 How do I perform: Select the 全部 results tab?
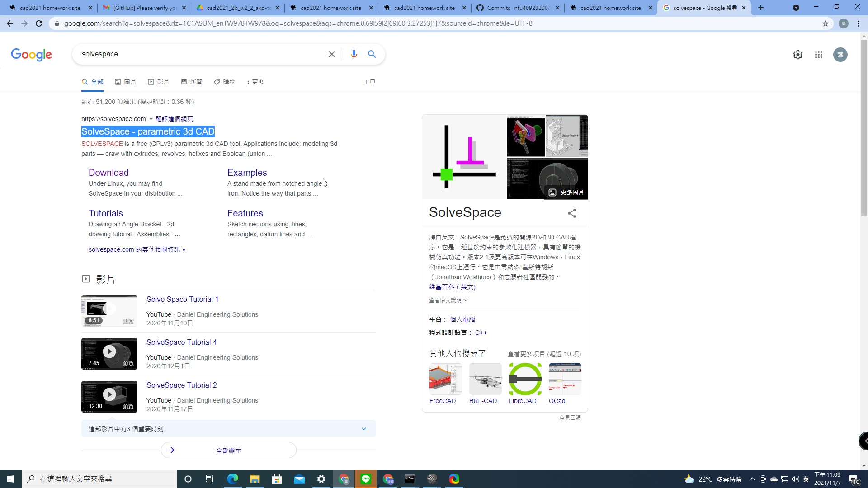[x=93, y=82]
